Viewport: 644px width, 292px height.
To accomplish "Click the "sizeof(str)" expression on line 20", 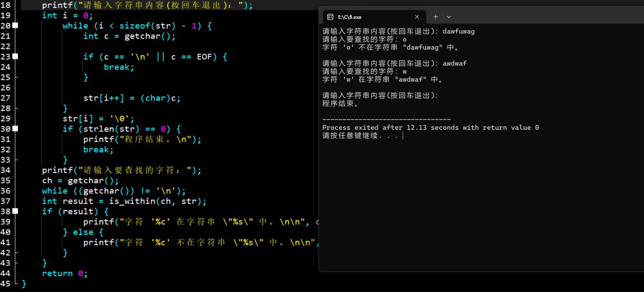I will pyautogui.click(x=147, y=26).
